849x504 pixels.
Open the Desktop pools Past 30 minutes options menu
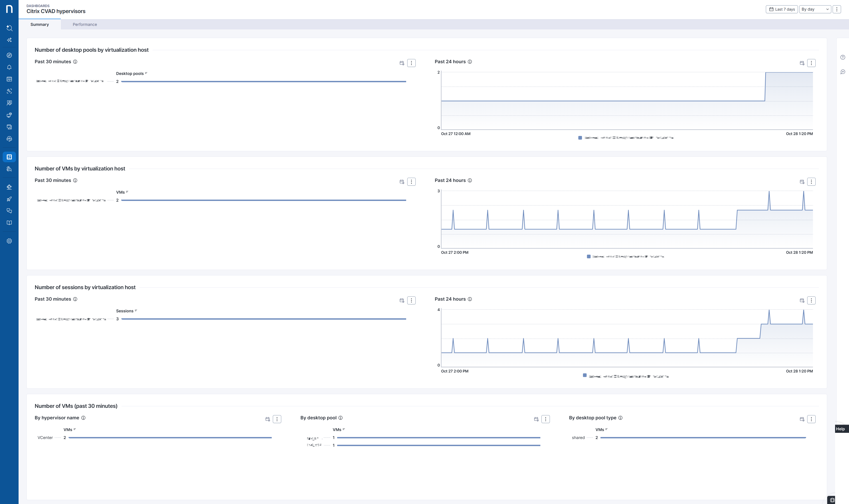411,63
